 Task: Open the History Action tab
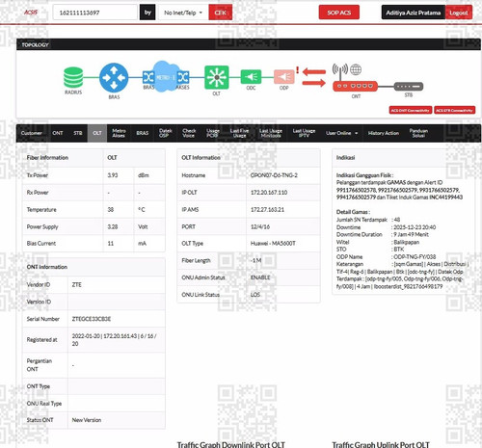click(x=384, y=133)
